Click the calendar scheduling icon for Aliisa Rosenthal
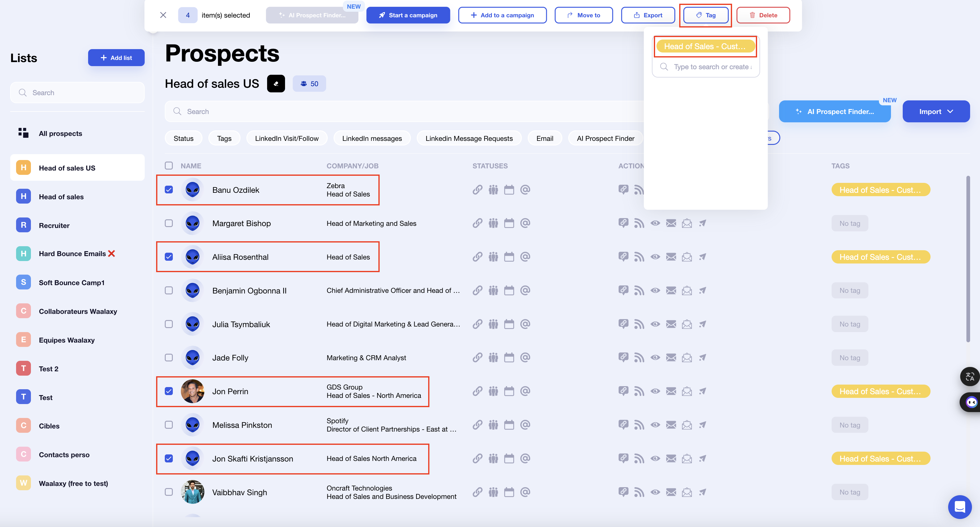The height and width of the screenshot is (527, 980). coord(509,256)
